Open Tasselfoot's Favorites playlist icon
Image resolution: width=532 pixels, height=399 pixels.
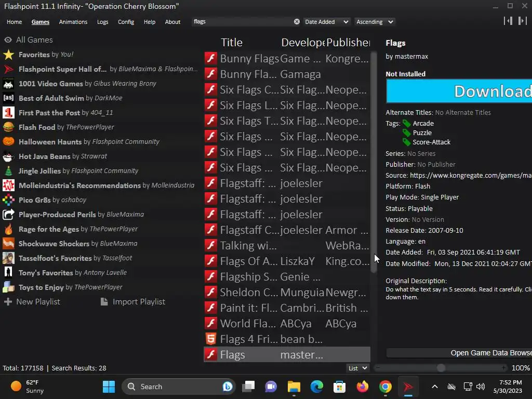(8, 258)
